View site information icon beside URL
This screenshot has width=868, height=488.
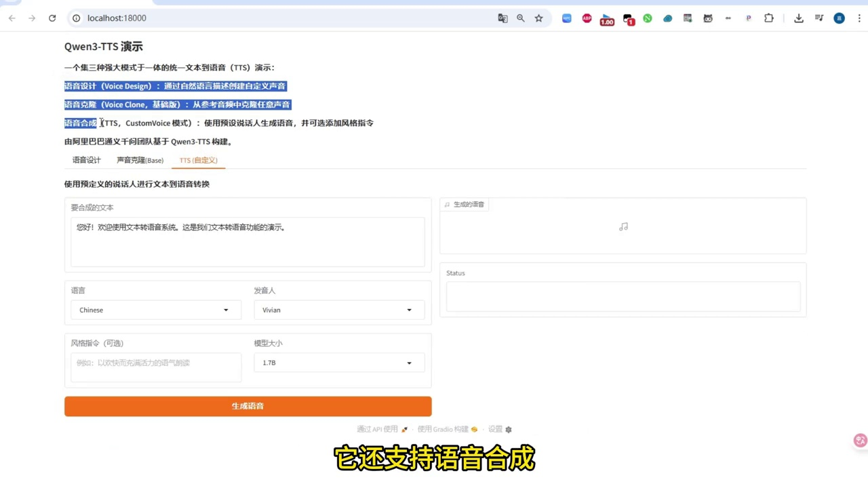[77, 18]
